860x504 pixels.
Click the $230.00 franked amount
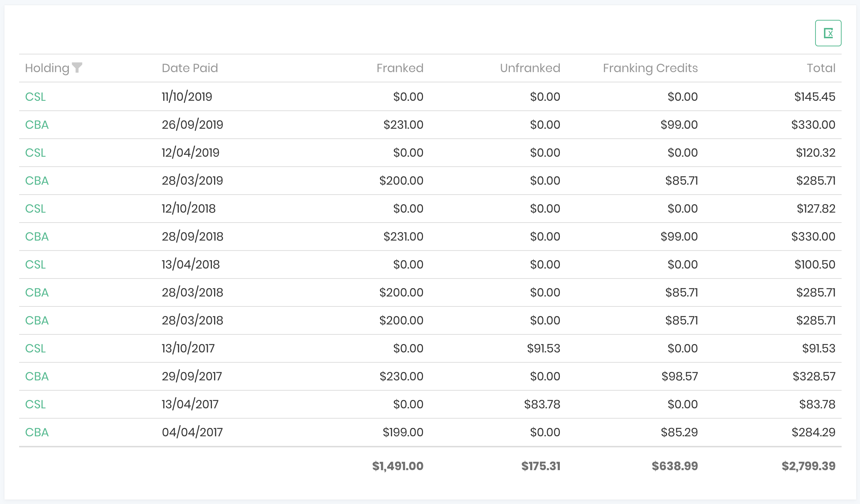401,376
